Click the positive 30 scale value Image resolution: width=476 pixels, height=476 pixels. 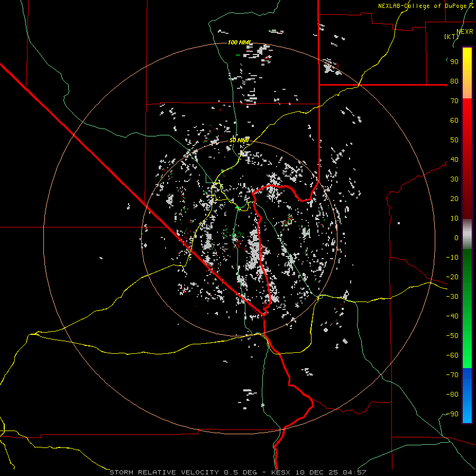[454, 179]
